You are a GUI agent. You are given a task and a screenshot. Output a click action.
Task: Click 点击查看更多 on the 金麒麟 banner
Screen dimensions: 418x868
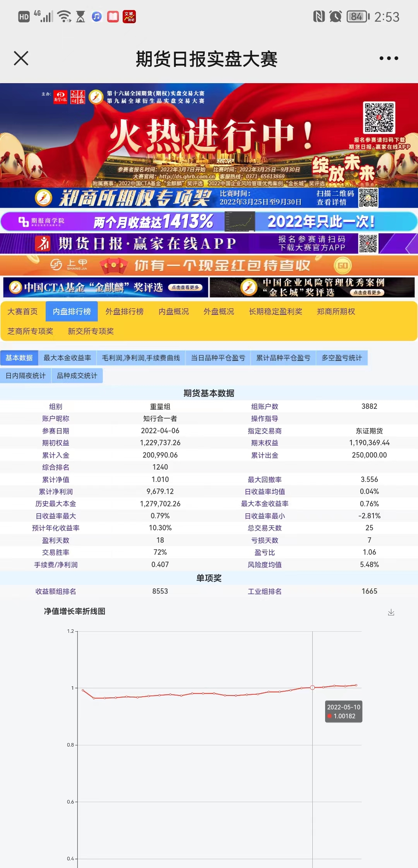point(185,287)
